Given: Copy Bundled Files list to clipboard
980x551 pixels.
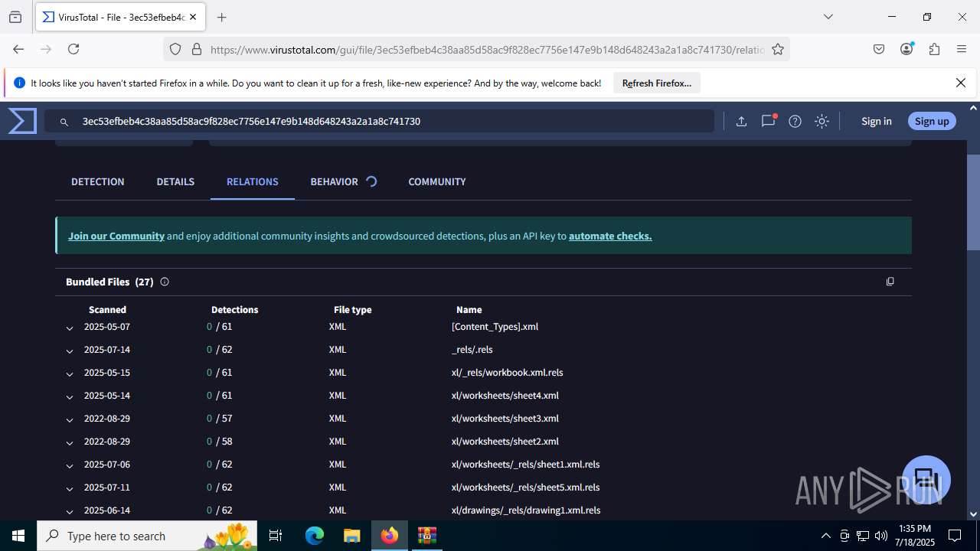Looking at the screenshot, I should point(890,282).
